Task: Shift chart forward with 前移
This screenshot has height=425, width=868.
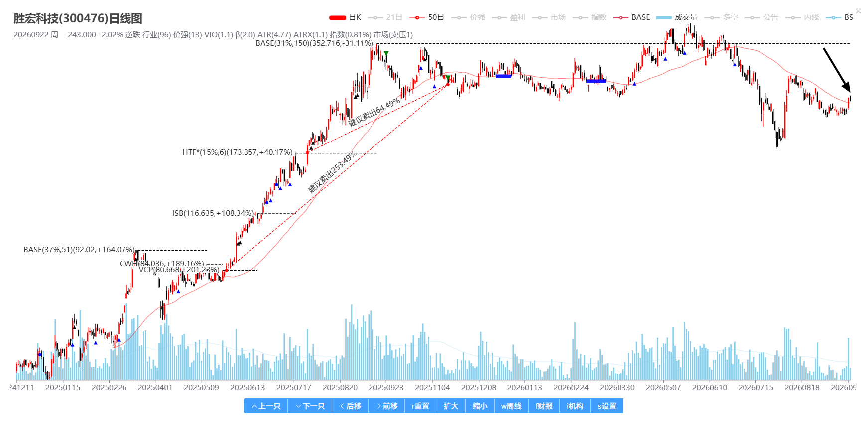Action: coord(386,406)
